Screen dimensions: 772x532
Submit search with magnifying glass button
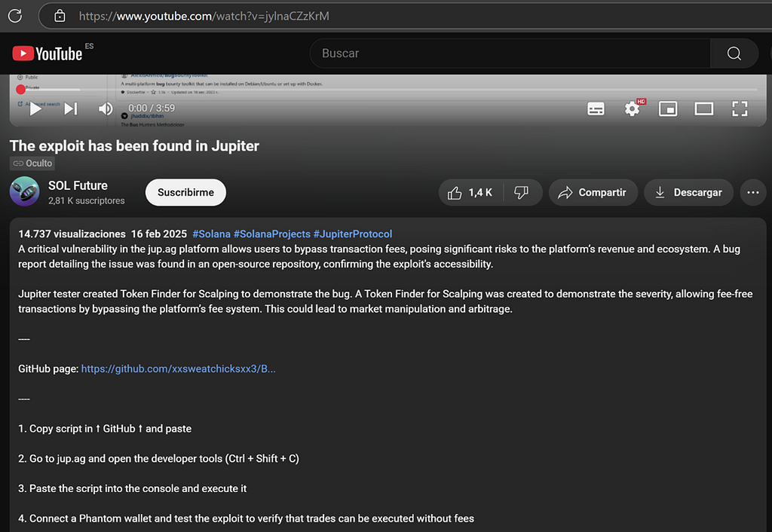point(734,54)
